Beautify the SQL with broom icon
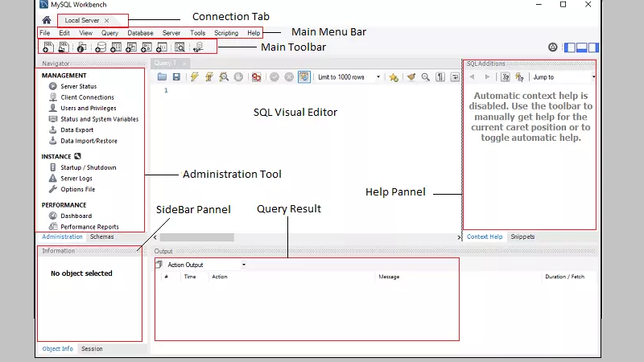Viewport: 644px width, 362px height. coord(411,76)
